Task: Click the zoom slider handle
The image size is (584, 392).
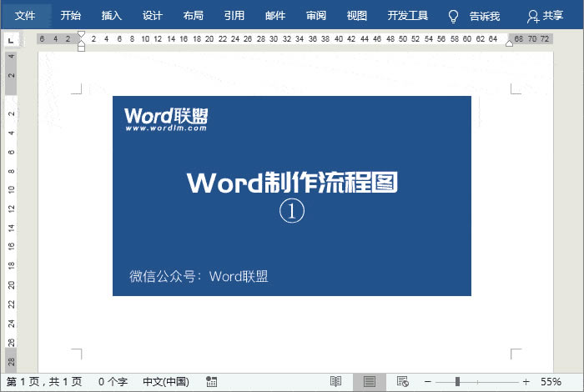Action: 456,381
